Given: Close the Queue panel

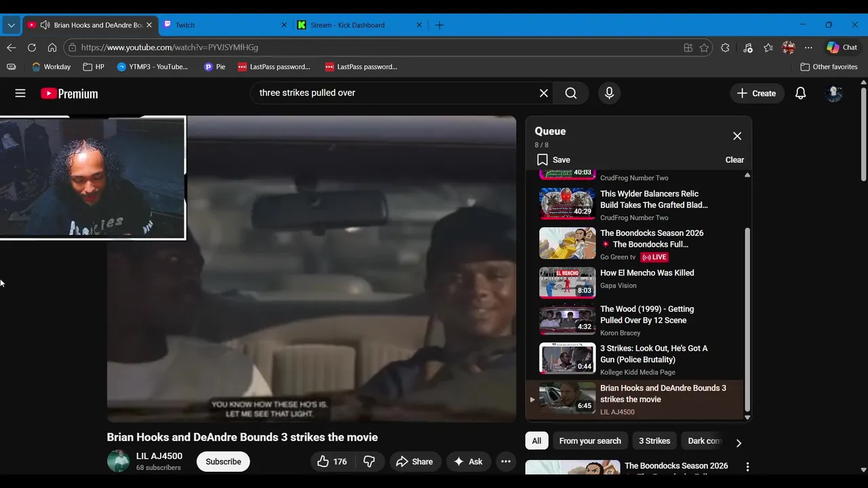Looking at the screenshot, I should [737, 136].
